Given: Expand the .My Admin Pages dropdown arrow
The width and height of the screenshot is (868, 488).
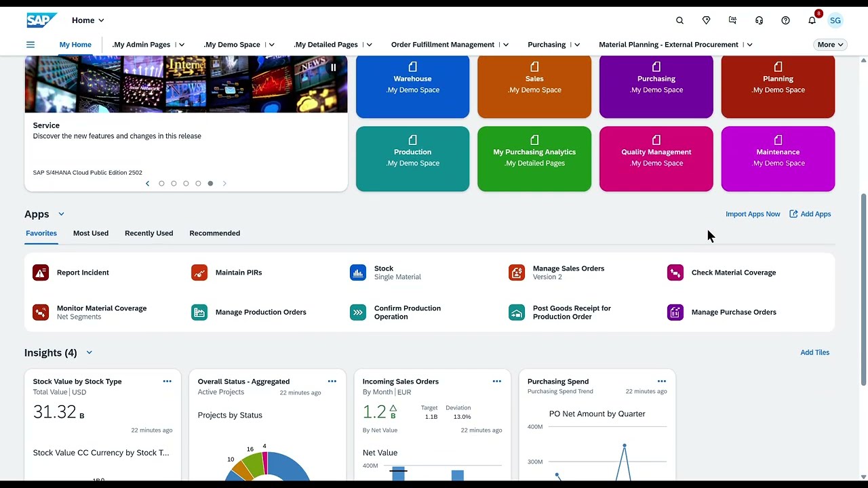Looking at the screenshot, I should click(x=182, y=45).
